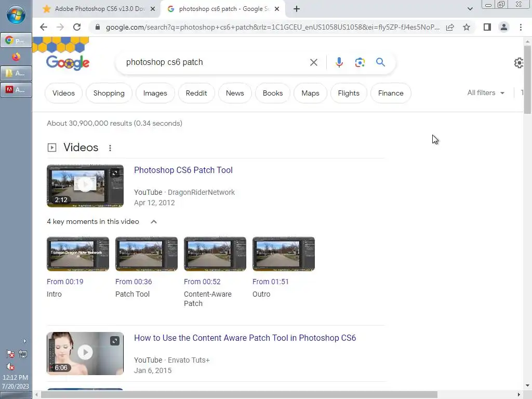Screen dimensions: 532x399
Task: Reload the Google search page
Action: click(77, 27)
